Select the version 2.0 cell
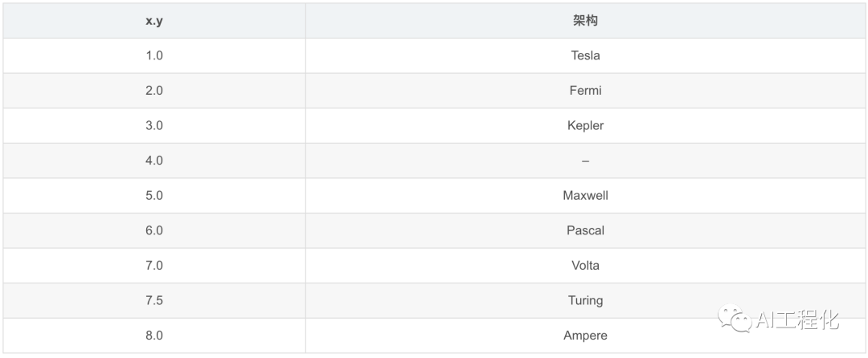The width and height of the screenshot is (868, 358). click(x=154, y=91)
